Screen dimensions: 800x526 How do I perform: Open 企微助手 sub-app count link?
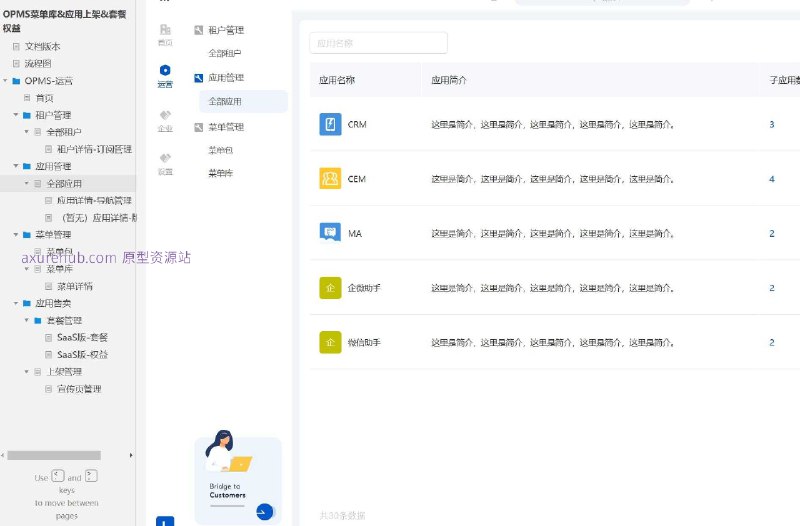point(772,288)
